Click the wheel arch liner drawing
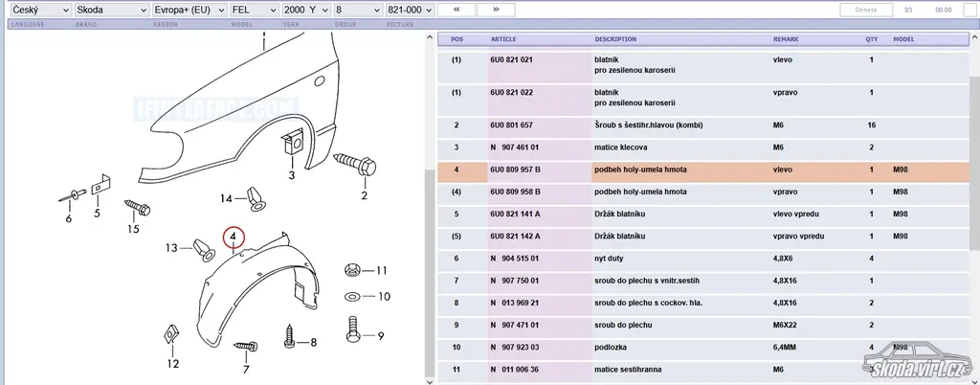This screenshot has height=385, width=980. [256, 290]
